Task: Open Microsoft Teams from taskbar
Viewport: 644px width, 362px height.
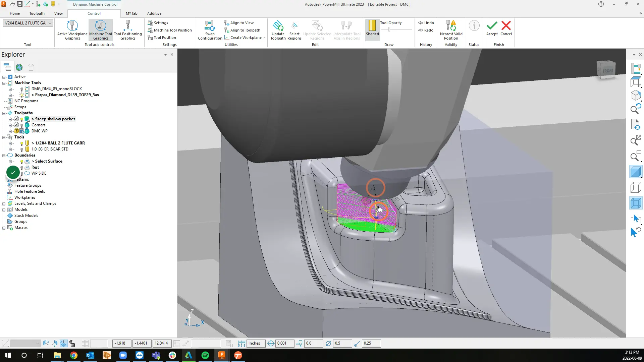Action: (x=156, y=355)
